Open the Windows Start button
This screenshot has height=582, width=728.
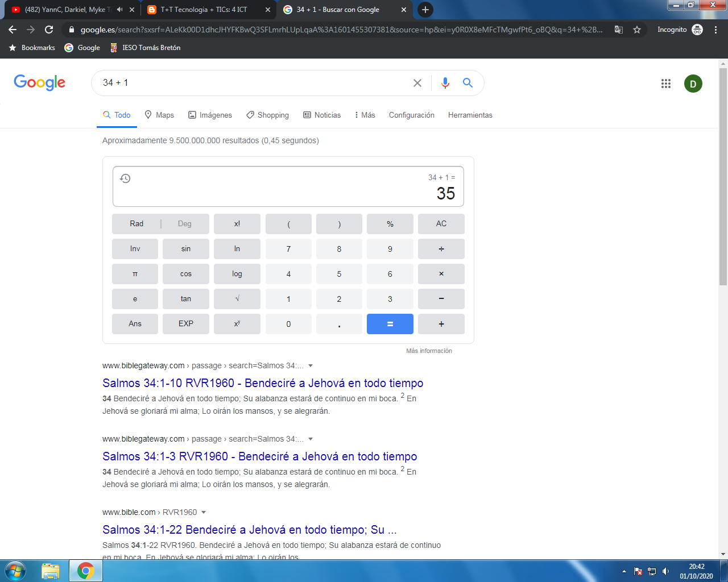[x=15, y=571]
